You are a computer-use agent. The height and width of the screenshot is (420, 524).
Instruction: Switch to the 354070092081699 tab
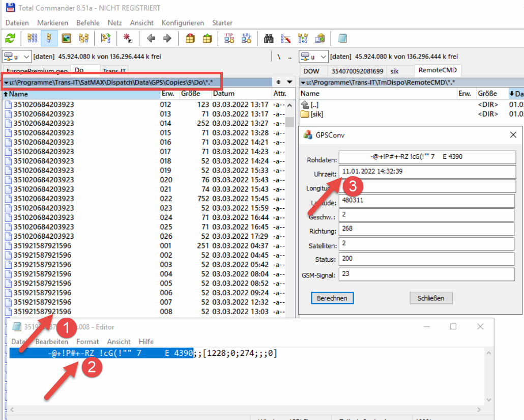tap(357, 71)
